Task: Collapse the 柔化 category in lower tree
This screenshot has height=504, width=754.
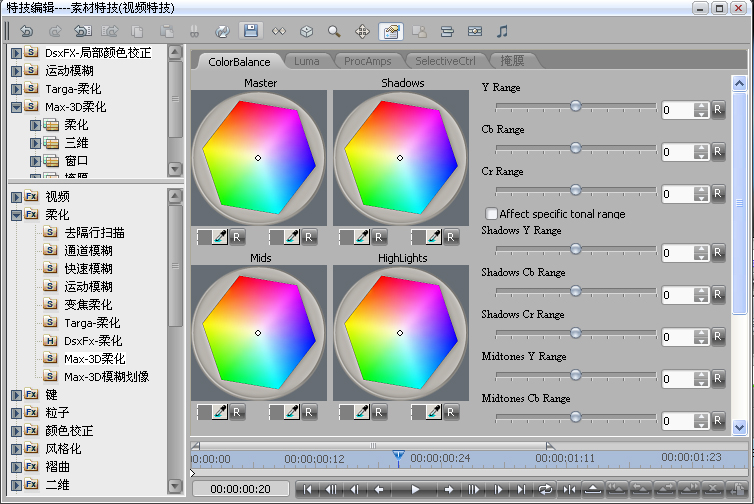Action: tap(17, 214)
